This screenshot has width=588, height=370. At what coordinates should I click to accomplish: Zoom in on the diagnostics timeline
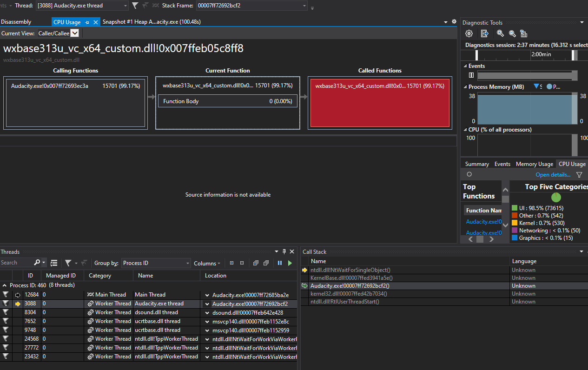point(500,33)
